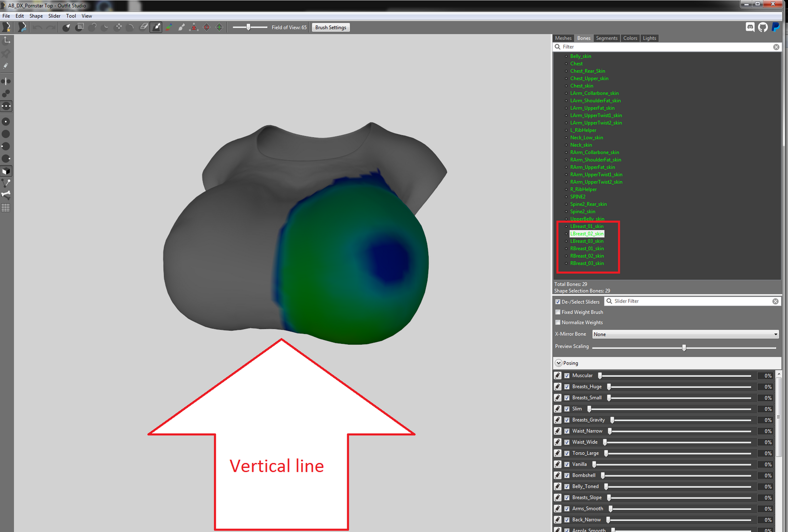The width and height of the screenshot is (788, 532).
Task: Uncheck the Muscular slider checkbox
Action: point(567,375)
